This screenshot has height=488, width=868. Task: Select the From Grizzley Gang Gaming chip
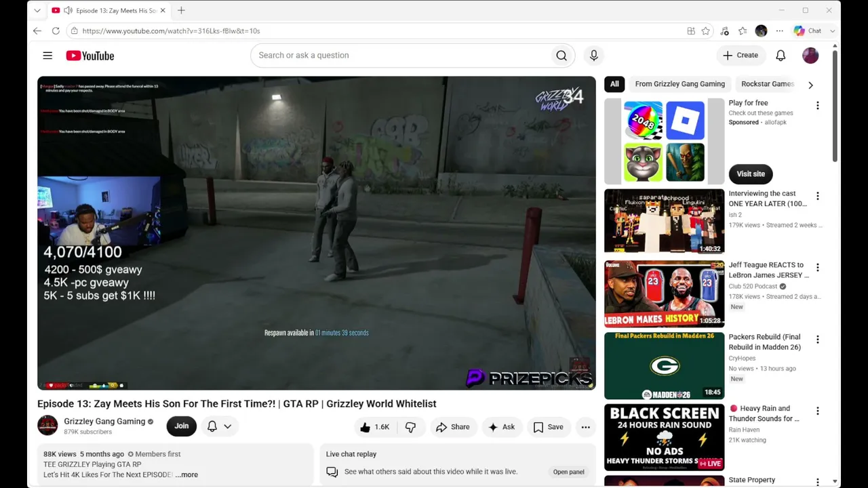[x=680, y=84]
